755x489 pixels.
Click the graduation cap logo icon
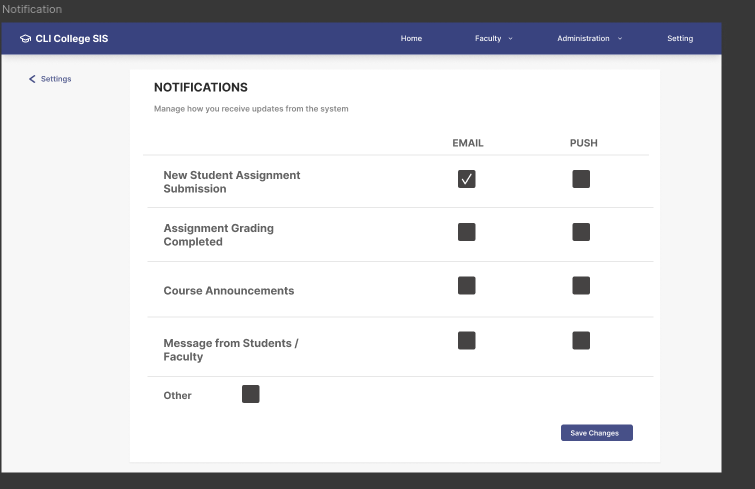pos(25,39)
